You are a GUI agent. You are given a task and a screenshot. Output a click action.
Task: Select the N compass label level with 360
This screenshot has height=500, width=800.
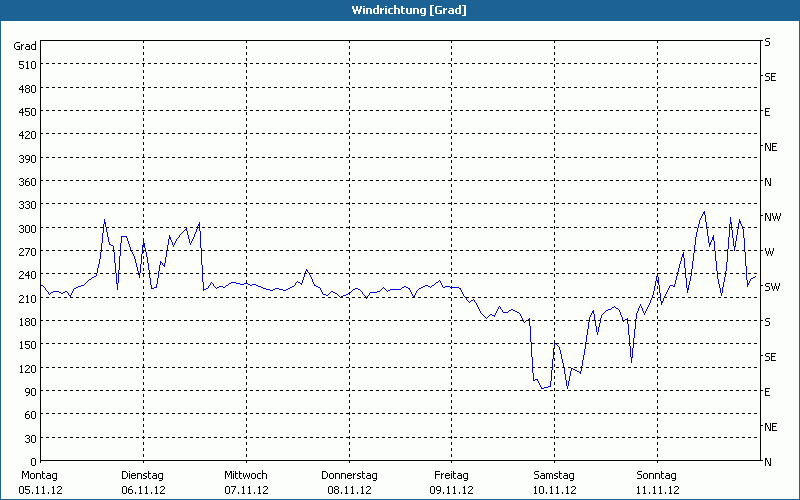tap(768, 182)
